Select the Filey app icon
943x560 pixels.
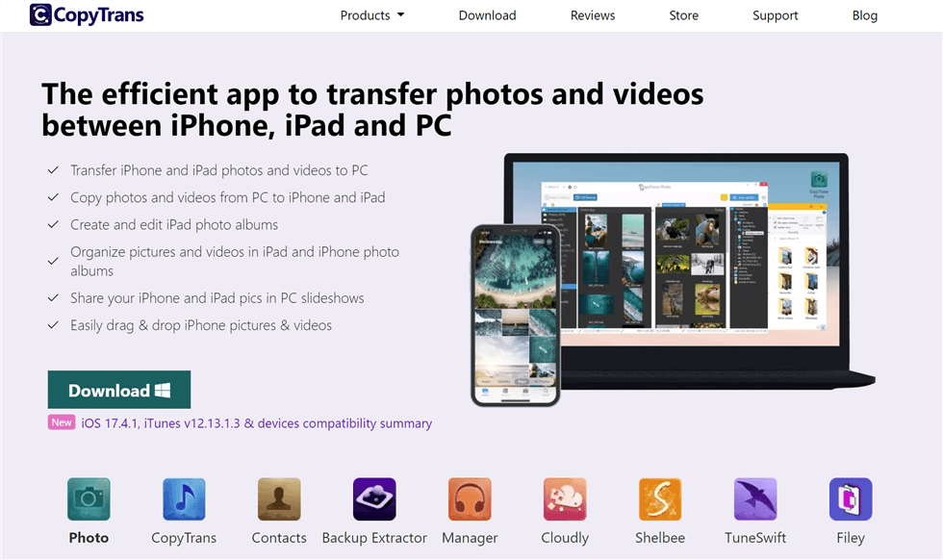[x=851, y=498]
